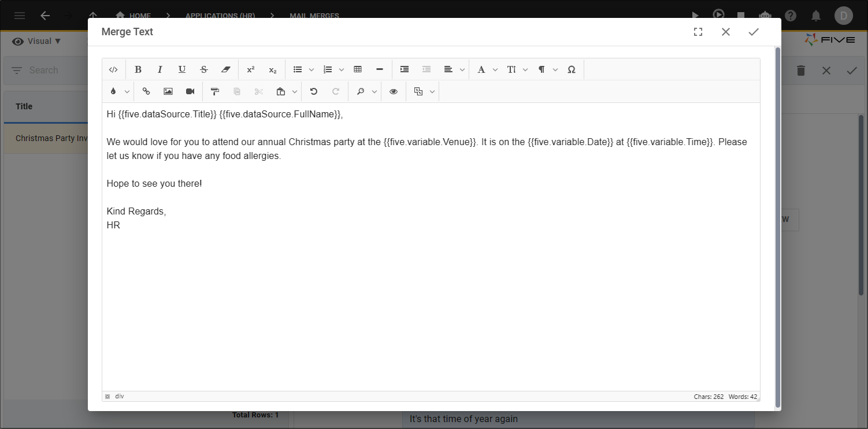Viewport: 868px width, 429px height.
Task: Open text alignment dropdown arrow
Action: (462, 69)
